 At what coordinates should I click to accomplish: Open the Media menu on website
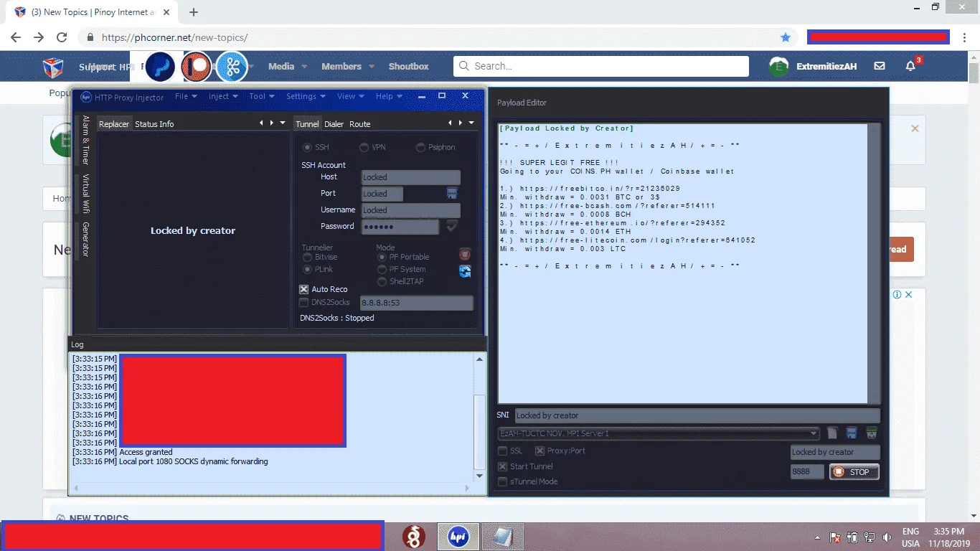click(x=281, y=66)
